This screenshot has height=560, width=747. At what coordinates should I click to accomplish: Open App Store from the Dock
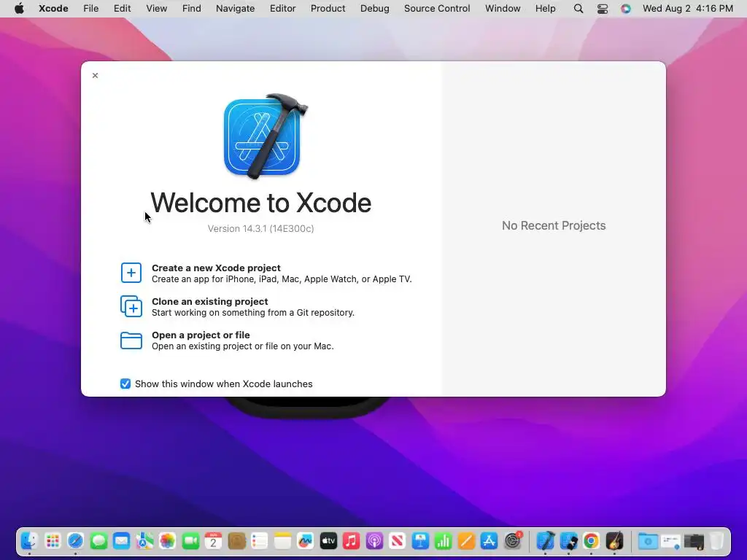(x=489, y=541)
